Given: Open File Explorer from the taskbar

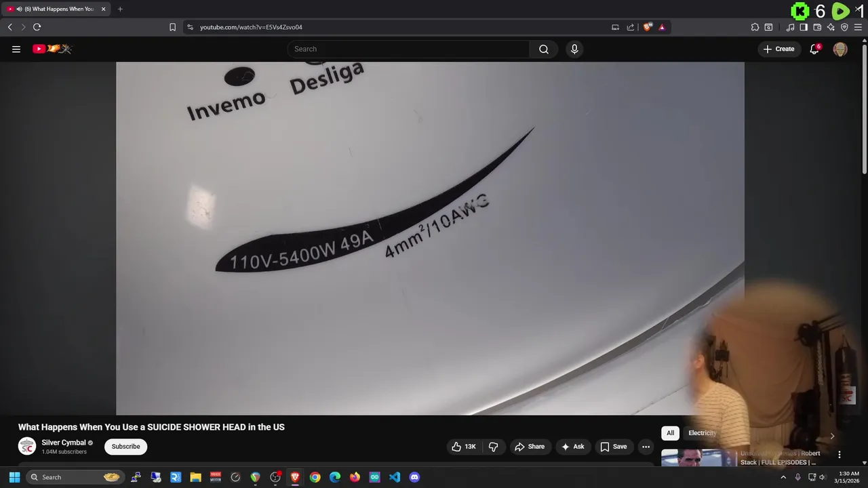Looking at the screenshot, I should pos(195,477).
